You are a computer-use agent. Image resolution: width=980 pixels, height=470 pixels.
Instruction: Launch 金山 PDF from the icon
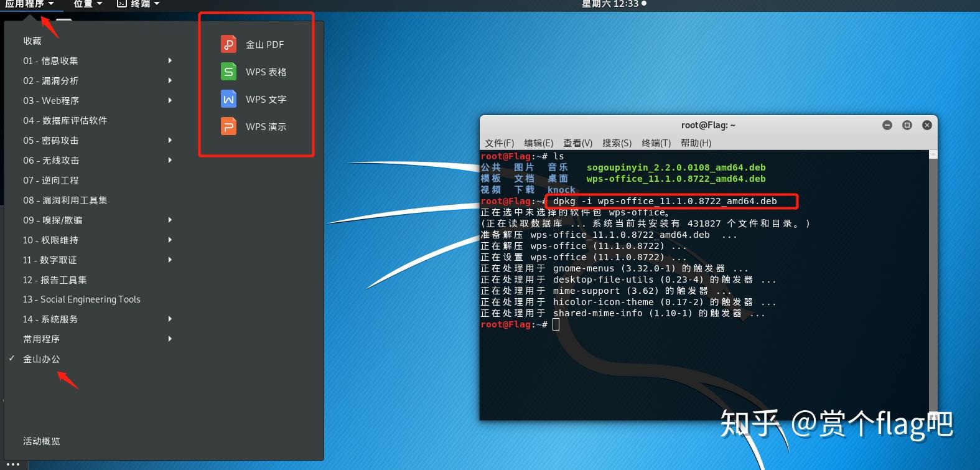pyautogui.click(x=228, y=44)
